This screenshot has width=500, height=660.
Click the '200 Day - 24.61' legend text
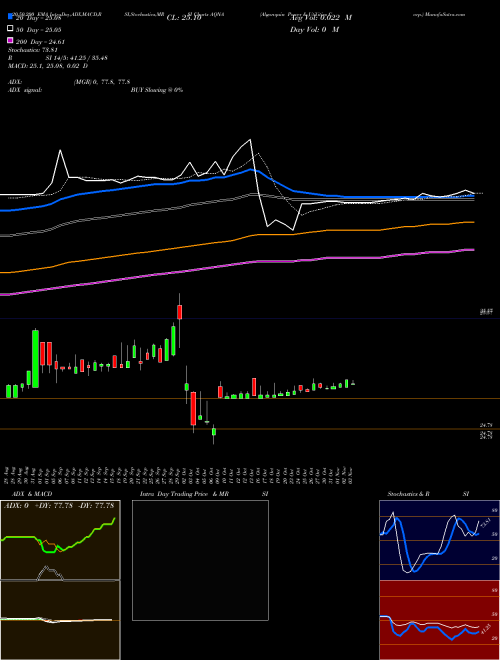[40, 42]
